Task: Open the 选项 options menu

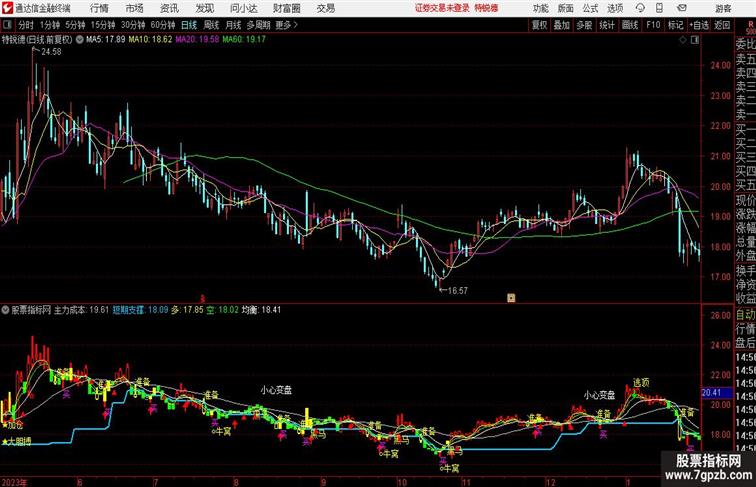Action: [x=615, y=8]
